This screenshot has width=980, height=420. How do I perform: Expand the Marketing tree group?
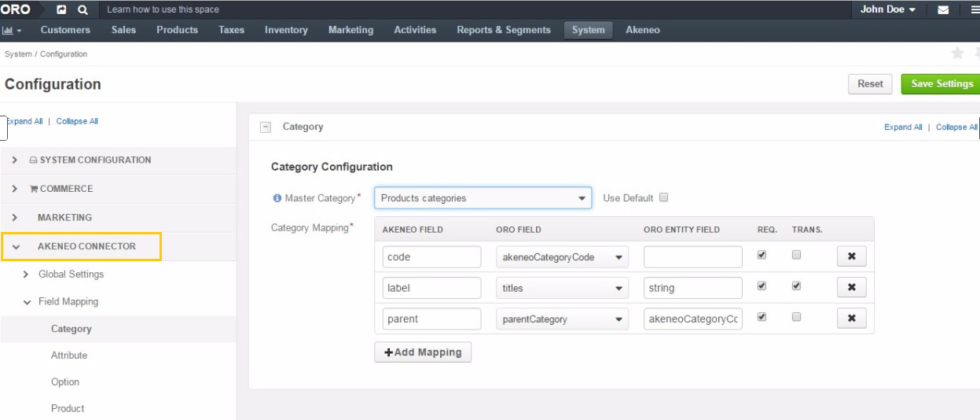[x=118, y=217]
